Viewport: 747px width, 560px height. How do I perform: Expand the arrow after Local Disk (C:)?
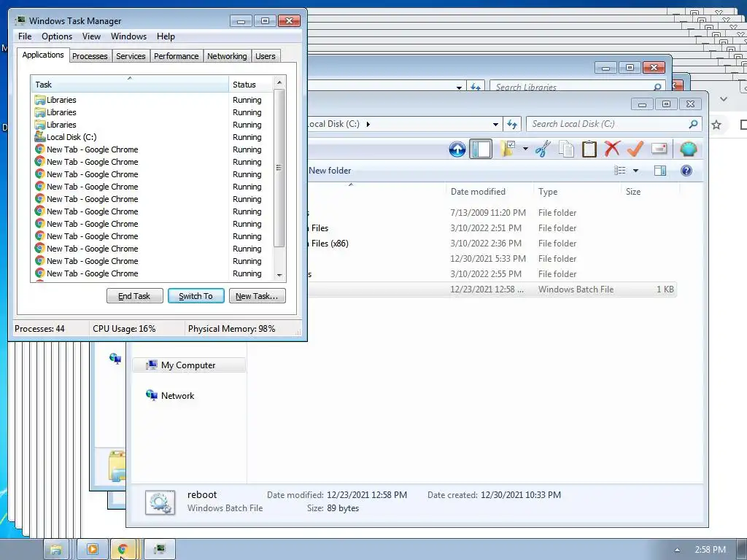(368, 124)
